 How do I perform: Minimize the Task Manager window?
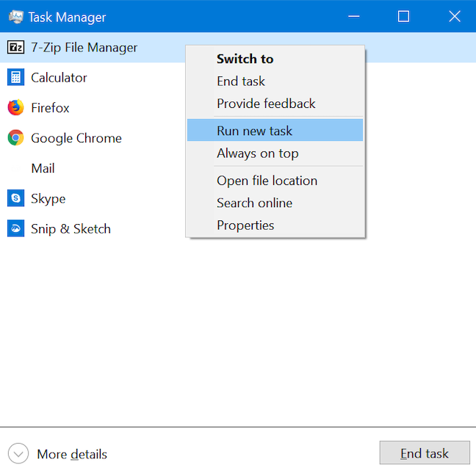(x=353, y=16)
